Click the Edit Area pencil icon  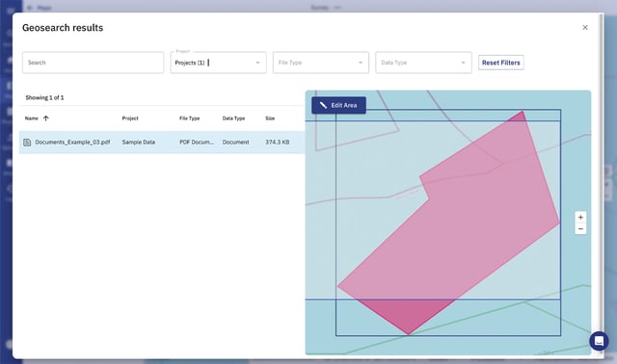[x=324, y=105]
